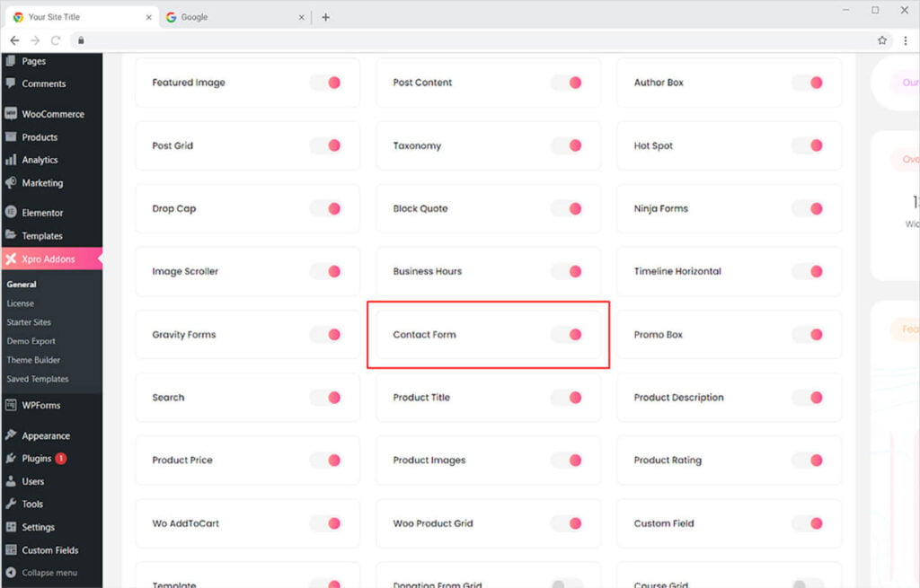
Task: Click the Marketing megaphone icon
Action: [11, 183]
